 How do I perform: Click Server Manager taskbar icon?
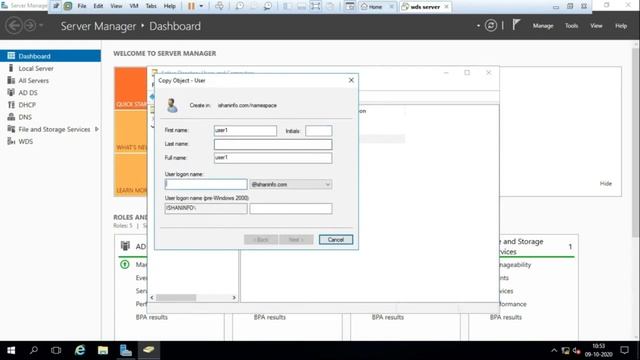pyautogui.click(x=126, y=350)
